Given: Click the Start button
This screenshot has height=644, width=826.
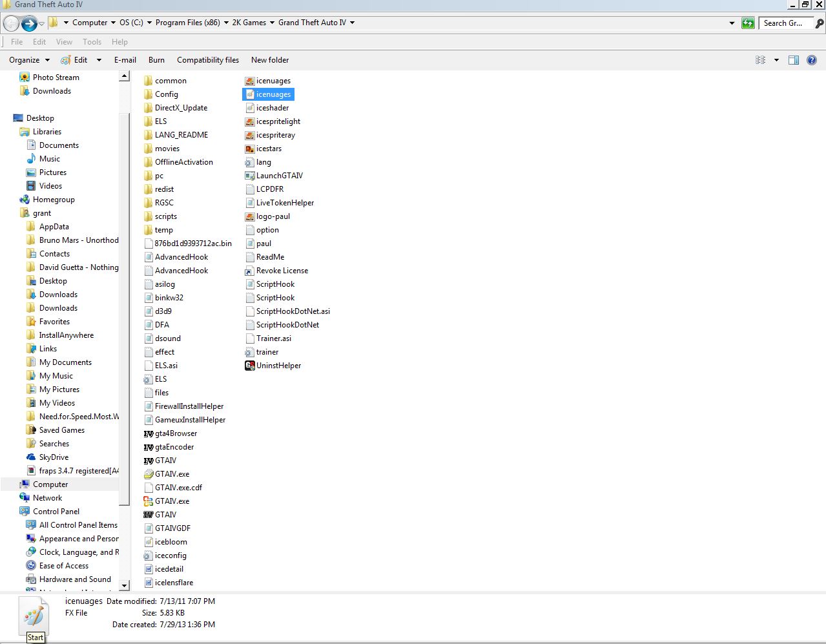Looking at the screenshot, I should click(x=36, y=638).
